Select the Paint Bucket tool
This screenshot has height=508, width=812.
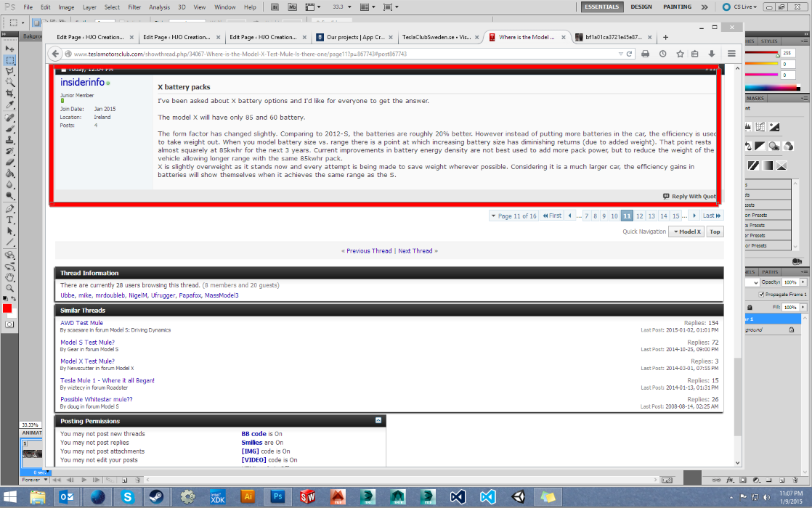tap(10, 174)
